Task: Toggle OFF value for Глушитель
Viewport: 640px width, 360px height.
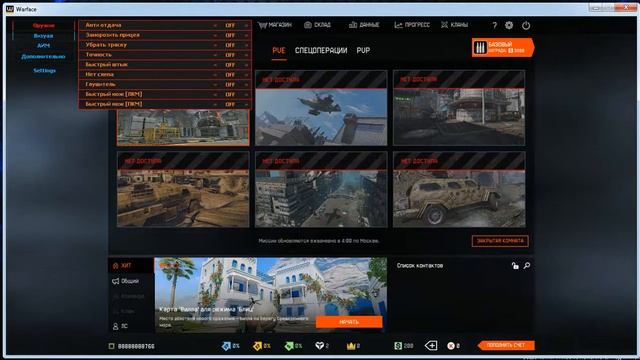Action: pyautogui.click(x=230, y=84)
